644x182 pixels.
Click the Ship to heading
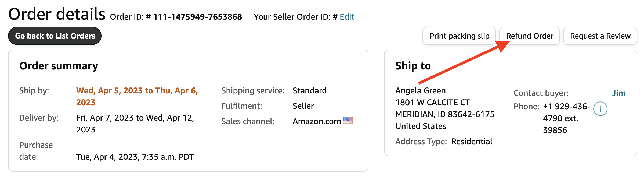coord(413,66)
